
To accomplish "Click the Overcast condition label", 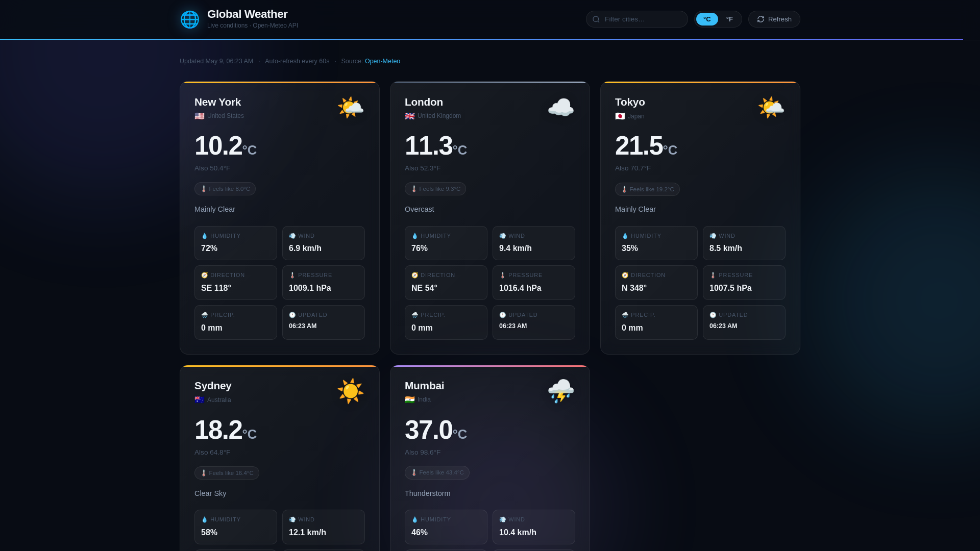I will (x=420, y=209).
